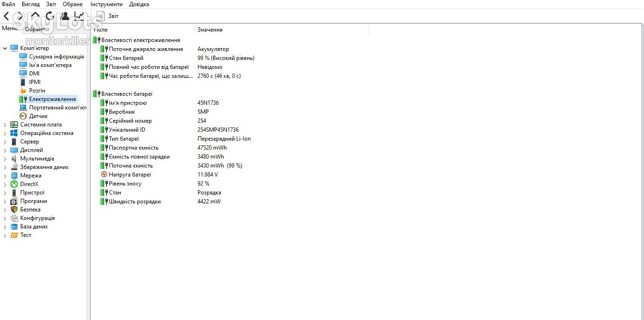Open the Файл menu
Screen dimensions: 644x320
(x=8, y=4)
